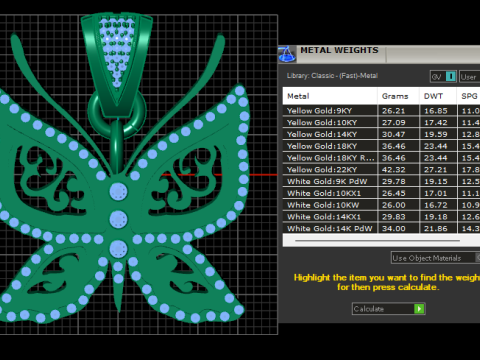Viewport: 480px width, 360px height.
Task: Select the White Gold:10KW row
Action: click(381, 205)
